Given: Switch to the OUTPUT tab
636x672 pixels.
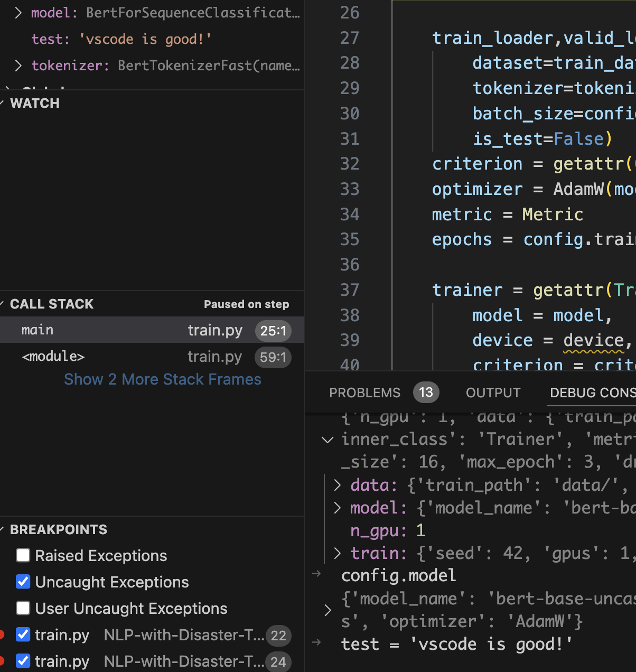Looking at the screenshot, I should tap(492, 392).
